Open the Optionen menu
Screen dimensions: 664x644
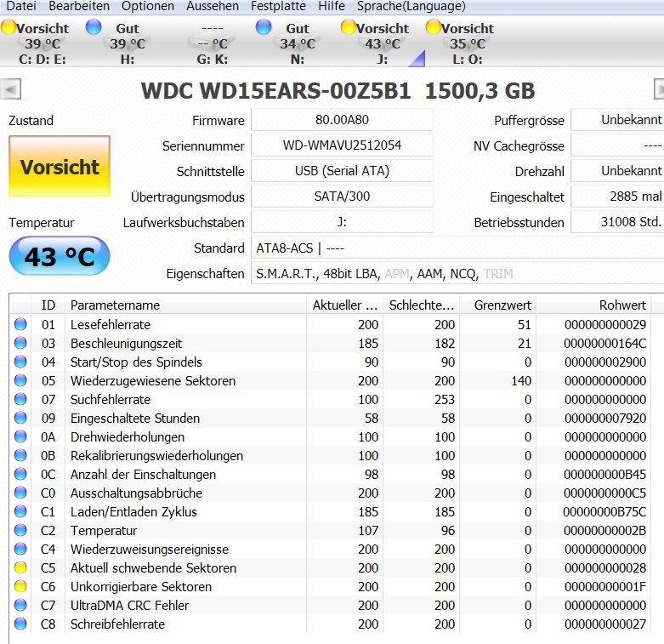coord(148,6)
